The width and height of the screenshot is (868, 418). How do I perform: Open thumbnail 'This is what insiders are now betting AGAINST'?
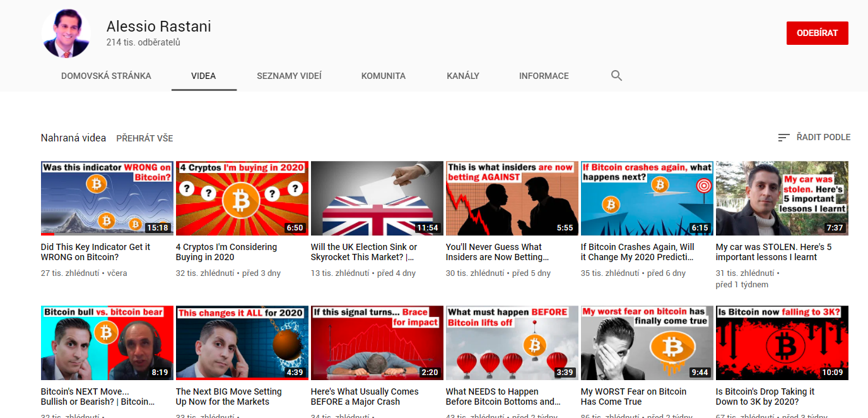(x=512, y=198)
